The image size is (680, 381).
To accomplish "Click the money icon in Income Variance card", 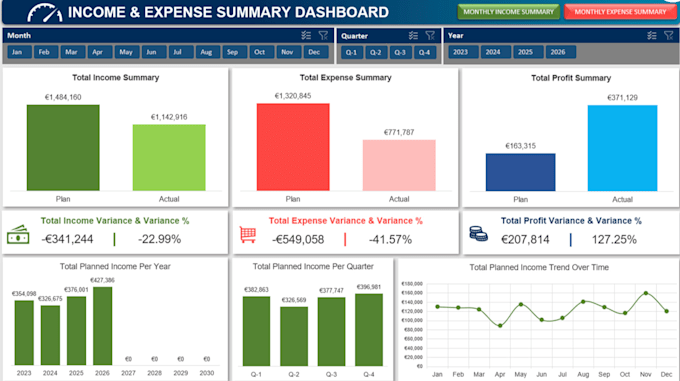I will 18,234.
